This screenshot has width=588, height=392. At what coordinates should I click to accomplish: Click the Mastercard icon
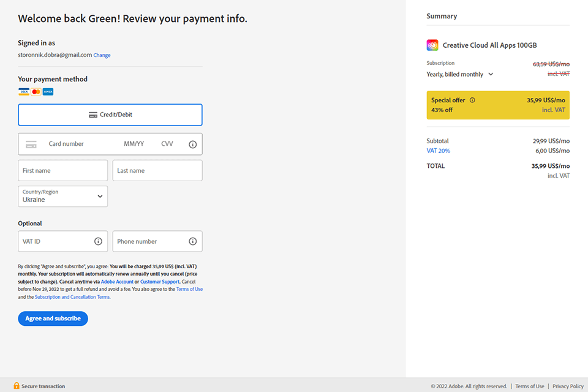(x=36, y=92)
